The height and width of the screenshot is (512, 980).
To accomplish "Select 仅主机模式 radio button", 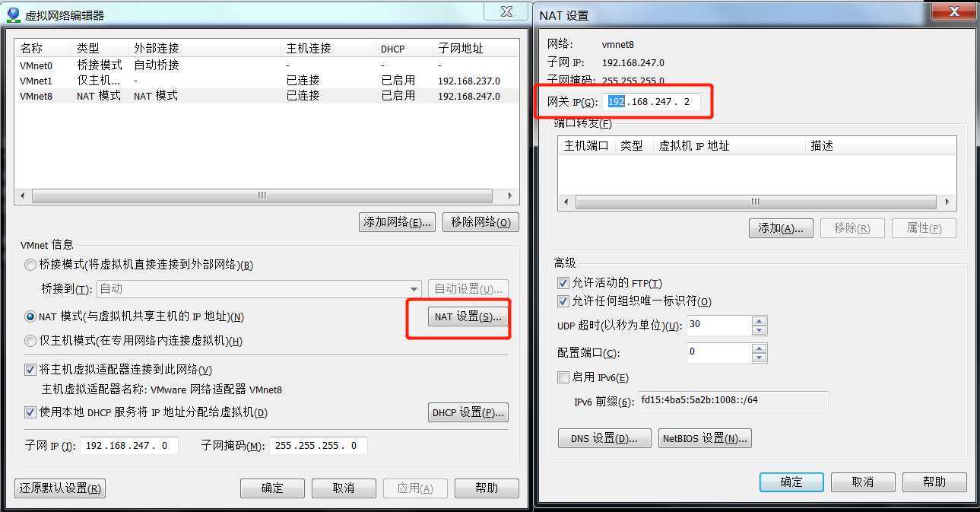I will (x=30, y=341).
